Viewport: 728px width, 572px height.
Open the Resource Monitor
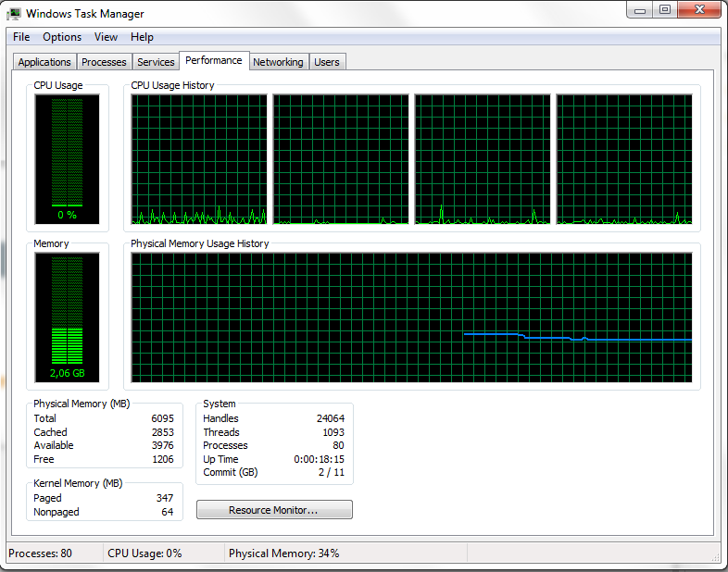[x=274, y=510]
